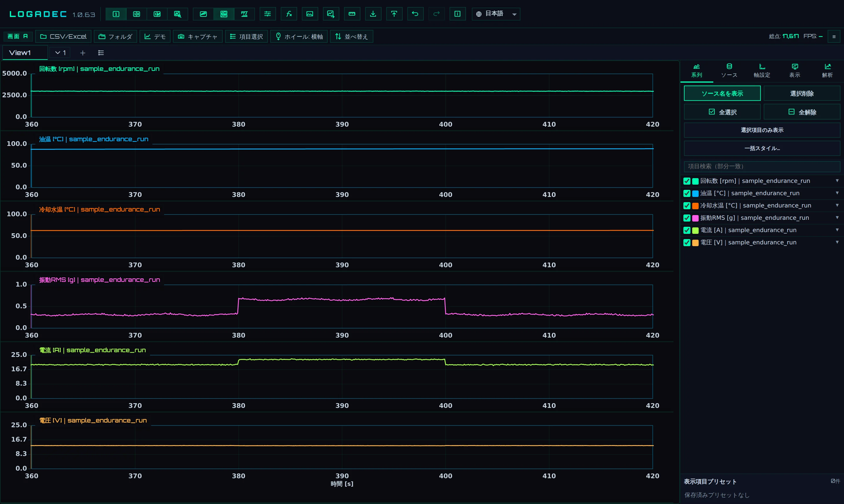Expand options arrow for 回転数 [rpm] row
Image resolution: width=844 pixels, height=504 pixels.
(x=837, y=181)
